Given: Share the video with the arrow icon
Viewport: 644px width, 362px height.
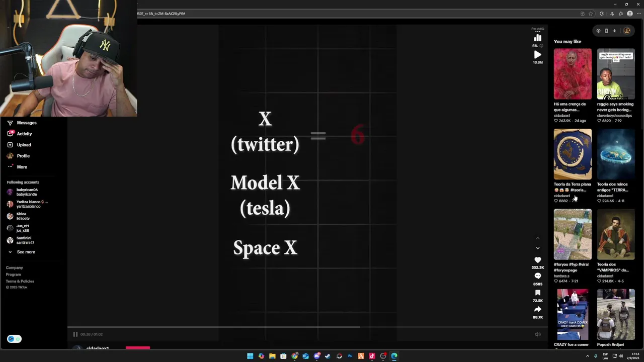Looking at the screenshot, I should [x=537, y=309].
